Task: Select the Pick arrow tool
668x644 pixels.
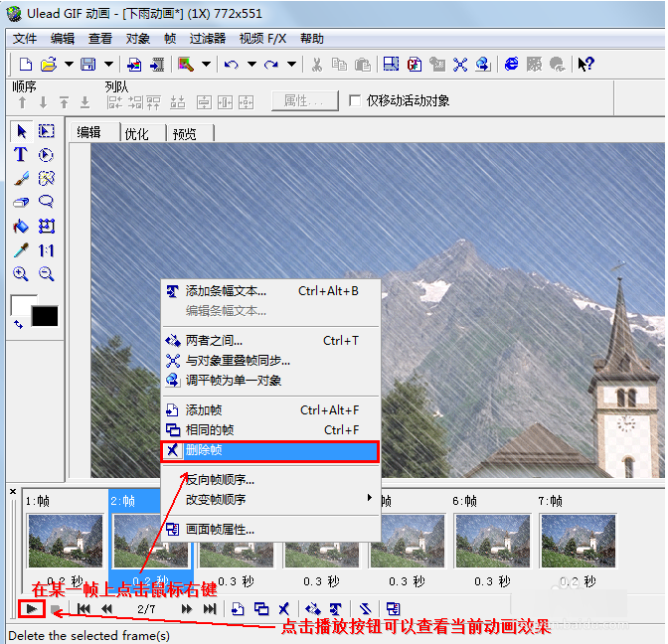Action: [x=21, y=131]
